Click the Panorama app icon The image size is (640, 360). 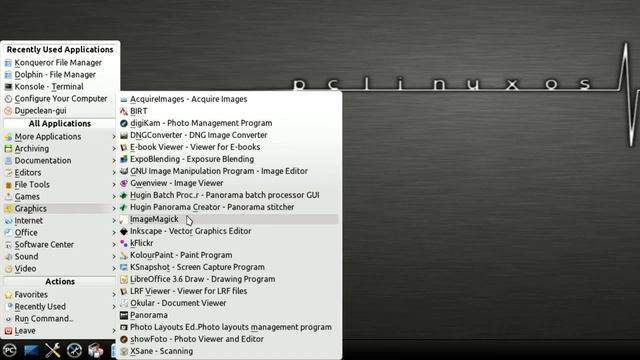point(124,316)
